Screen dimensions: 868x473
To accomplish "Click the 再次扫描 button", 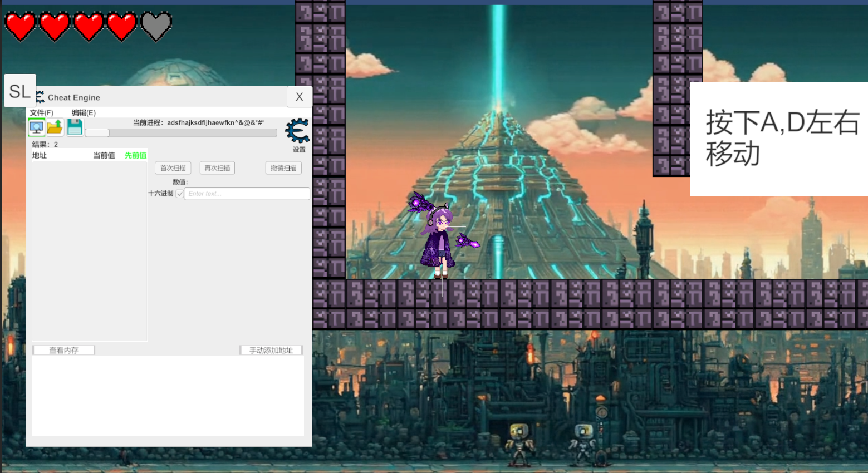I will (217, 168).
